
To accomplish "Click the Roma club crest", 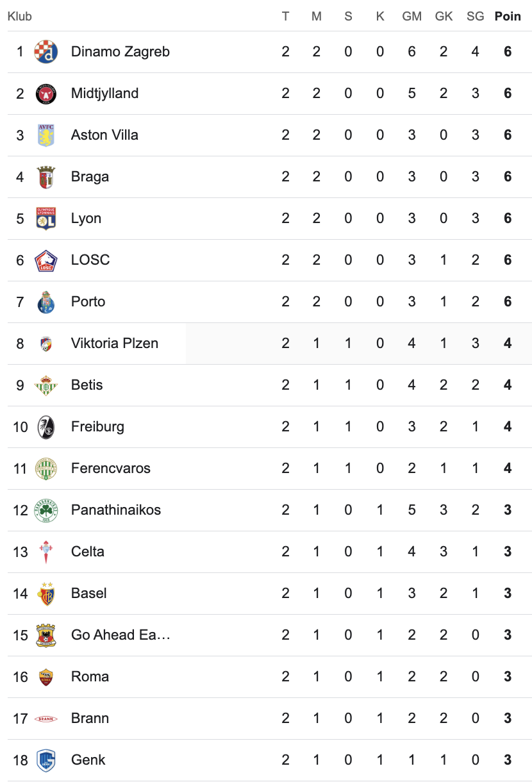I will [46, 677].
